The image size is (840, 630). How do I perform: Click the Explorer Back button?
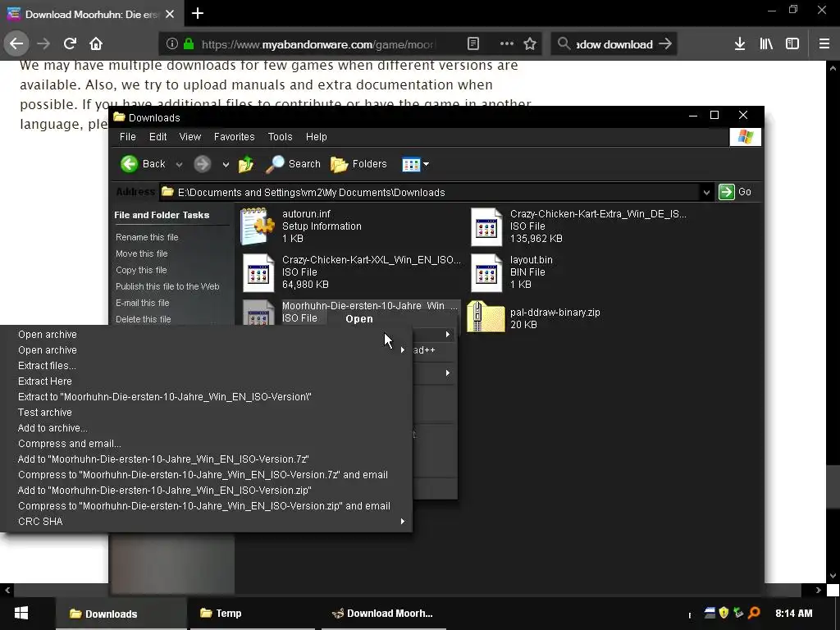(143, 164)
